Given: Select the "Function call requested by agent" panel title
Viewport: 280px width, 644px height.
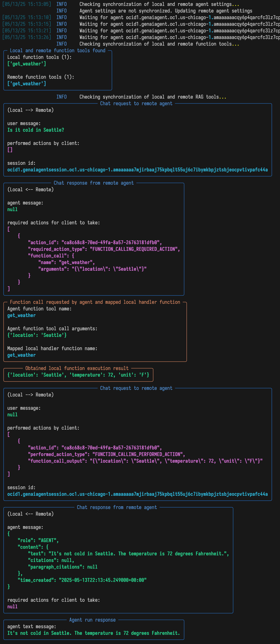Looking at the screenshot, I should click(x=95, y=302).
